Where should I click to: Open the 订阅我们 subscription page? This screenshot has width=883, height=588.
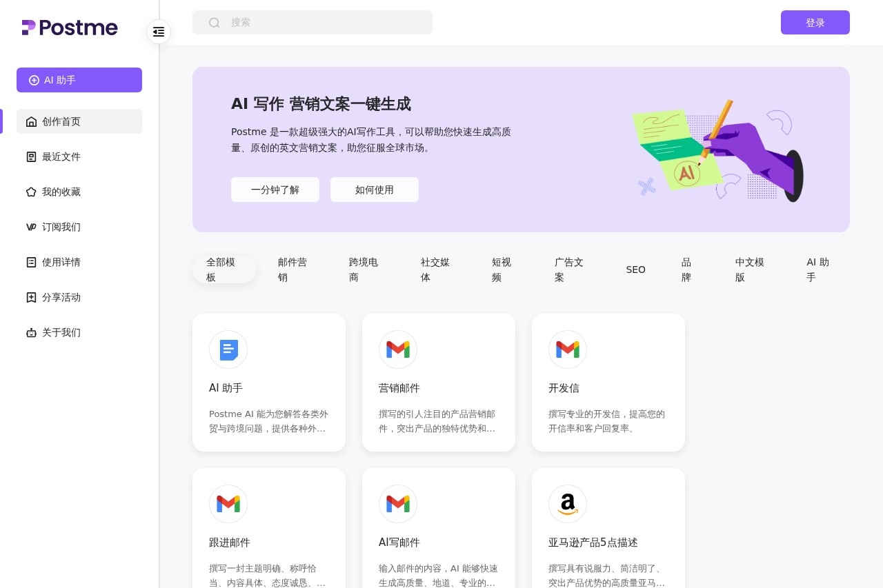[61, 227]
